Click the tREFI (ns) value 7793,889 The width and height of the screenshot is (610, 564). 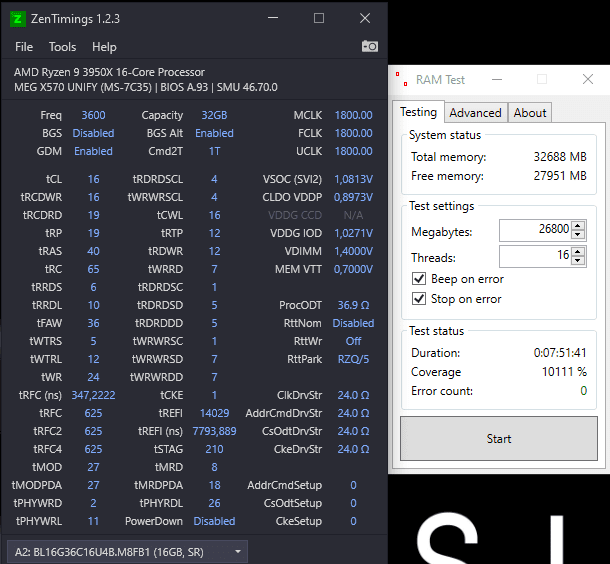pos(214,431)
